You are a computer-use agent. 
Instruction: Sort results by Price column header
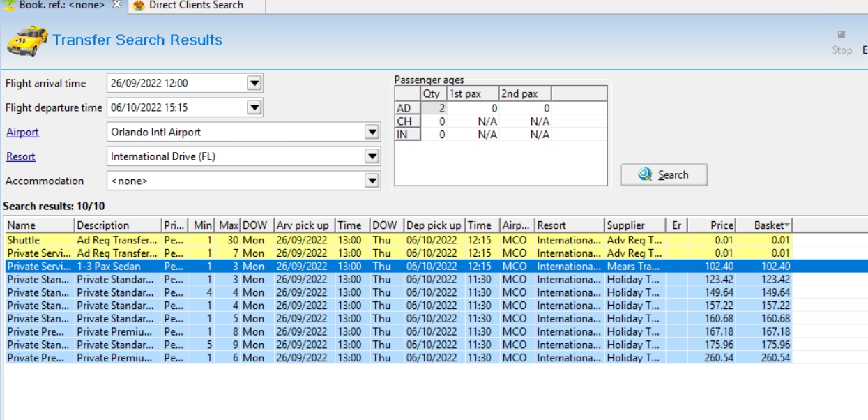click(x=712, y=225)
